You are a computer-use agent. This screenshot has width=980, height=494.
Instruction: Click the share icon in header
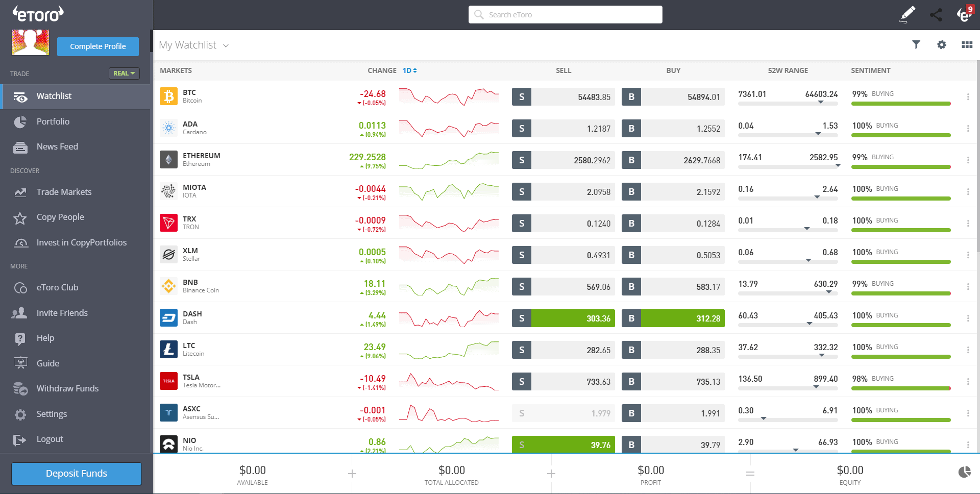936,14
